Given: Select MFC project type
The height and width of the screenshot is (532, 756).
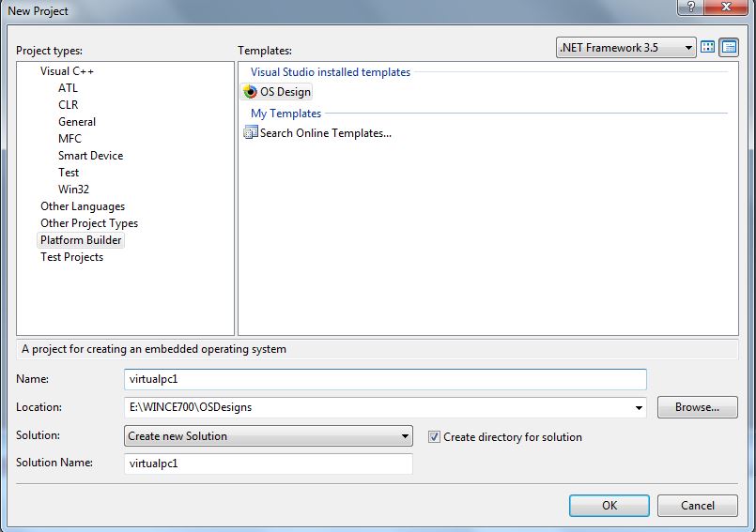Looking at the screenshot, I should (x=69, y=139).
